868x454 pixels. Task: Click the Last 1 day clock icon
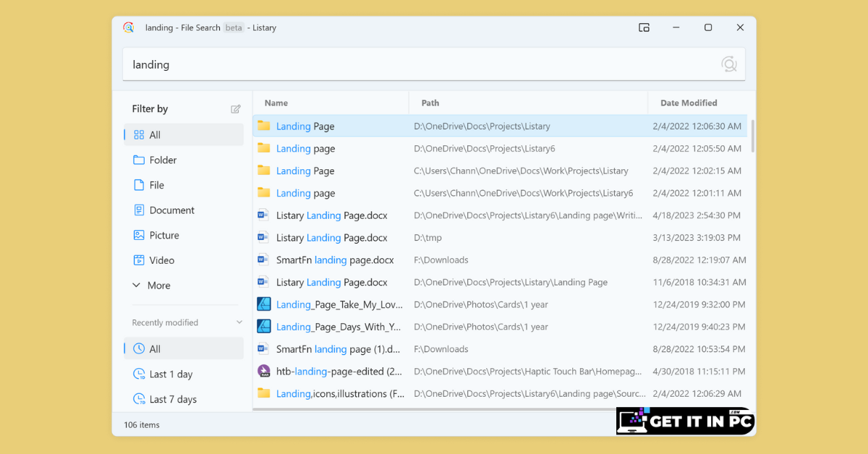coord(139,374)
